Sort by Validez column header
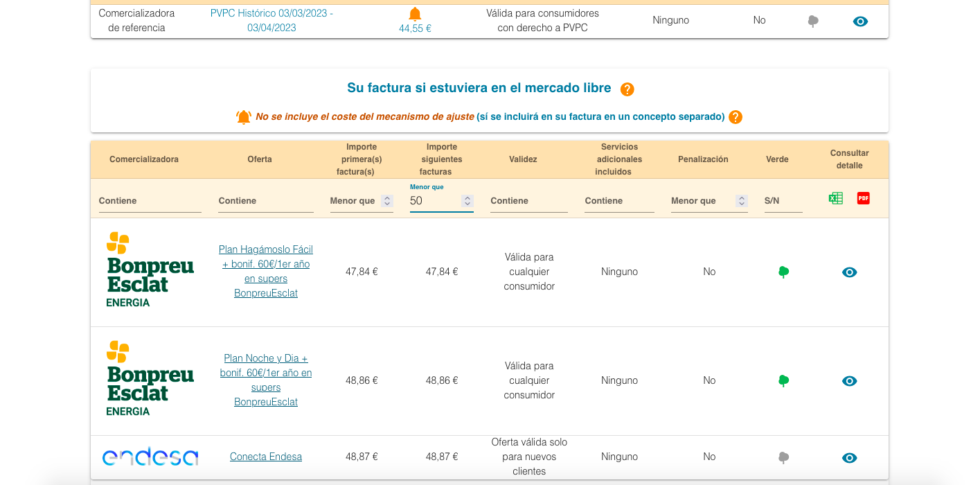Screen dimensions: 980x485 point(523,159)
